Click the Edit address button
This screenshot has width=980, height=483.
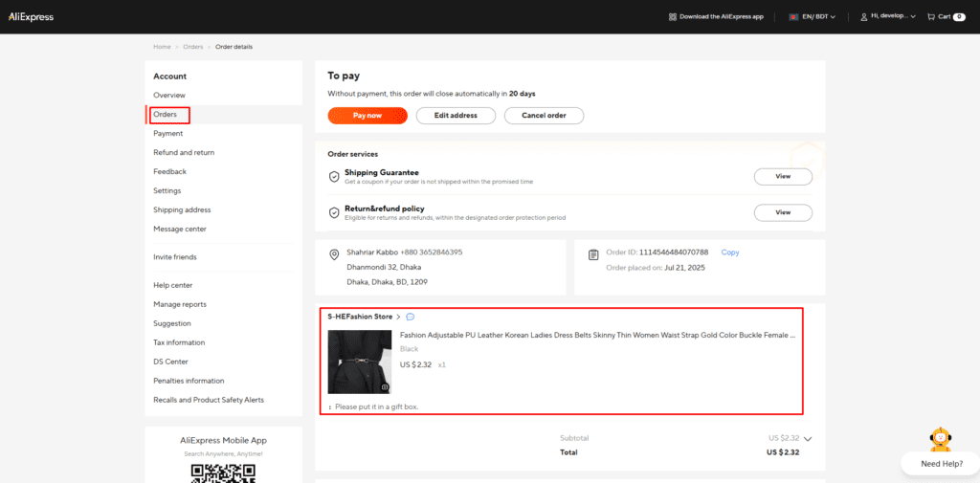(x=455, y=116)
